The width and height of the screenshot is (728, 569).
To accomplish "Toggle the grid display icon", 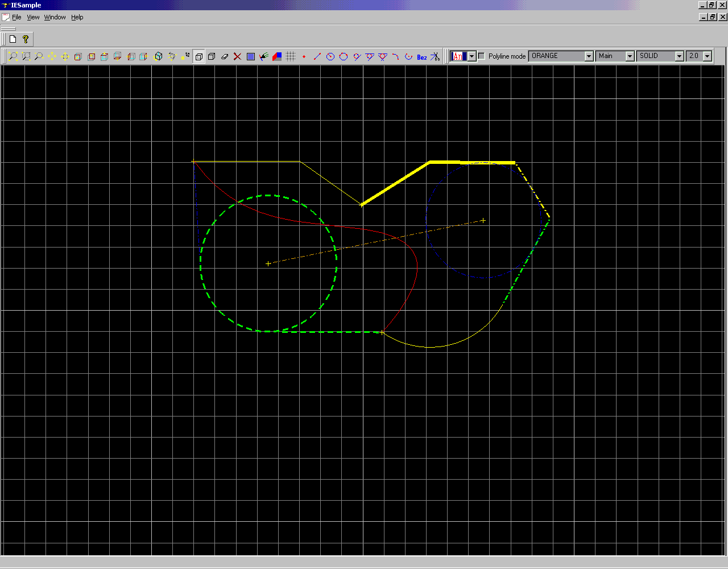I will click(x=291, y=56).
